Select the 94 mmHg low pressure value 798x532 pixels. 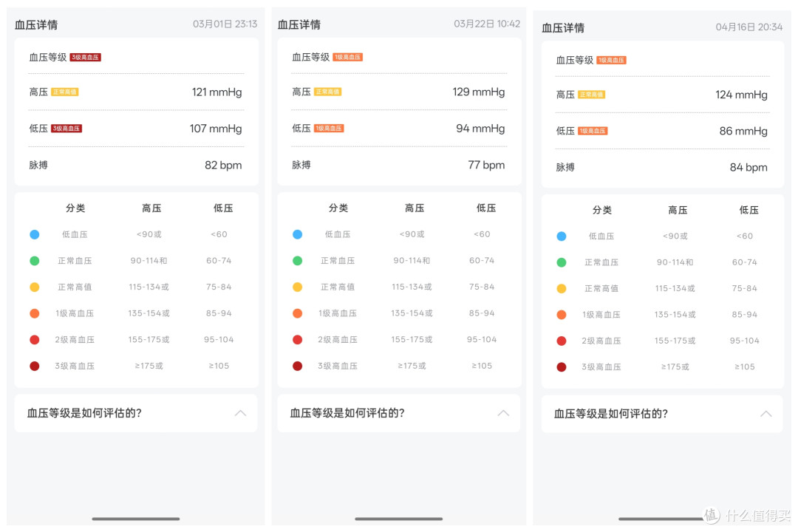pyautogui.click(x=480, y=129)
